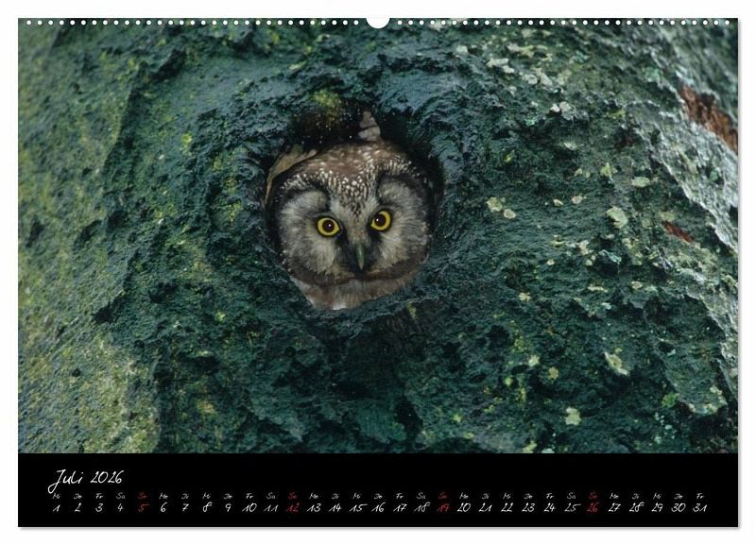Select date 25 in the calendar strip
Viewport: 756px width, 545px height.
[572, 507]
